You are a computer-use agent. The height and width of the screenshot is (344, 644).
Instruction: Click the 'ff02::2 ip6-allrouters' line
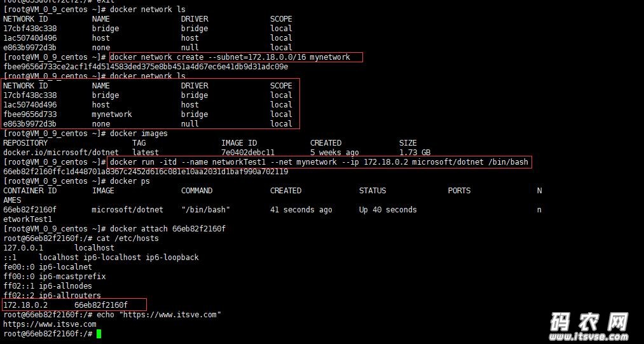(52, 295)
